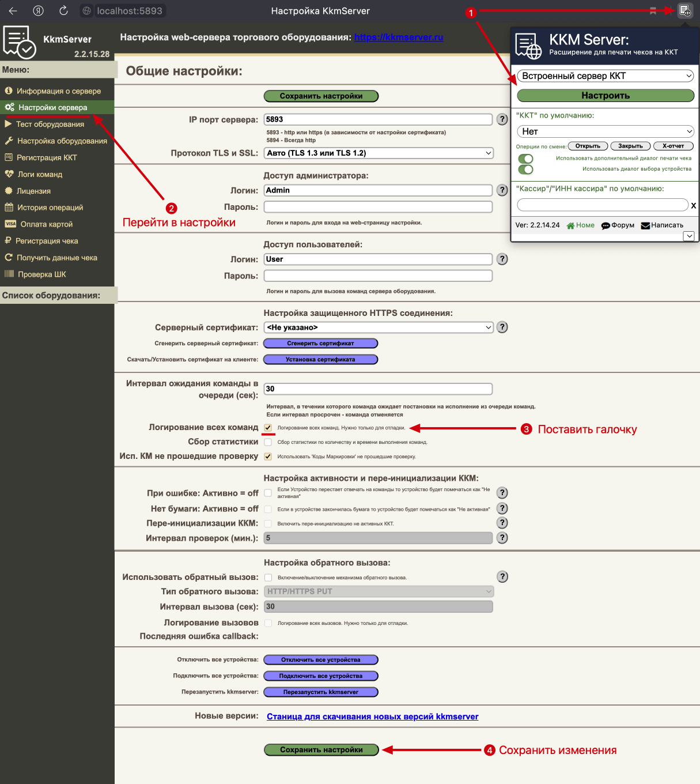Enable Использовать обратный вызов checkbox
The height and width of the screenshot is (784, 700).
268,578
